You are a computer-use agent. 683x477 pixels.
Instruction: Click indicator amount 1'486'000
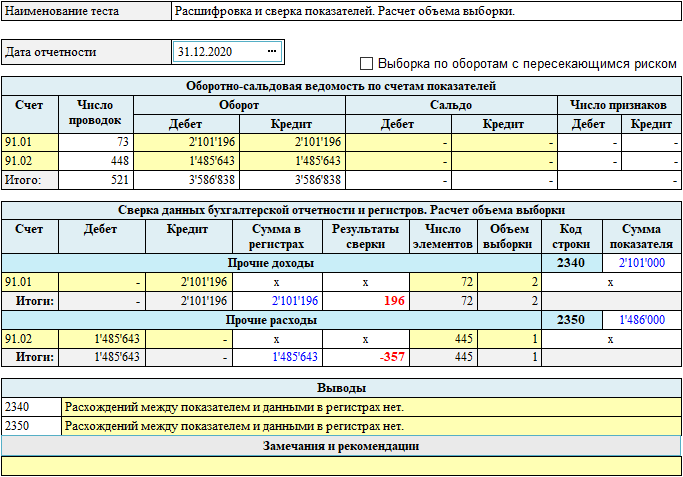pos(642,320)
